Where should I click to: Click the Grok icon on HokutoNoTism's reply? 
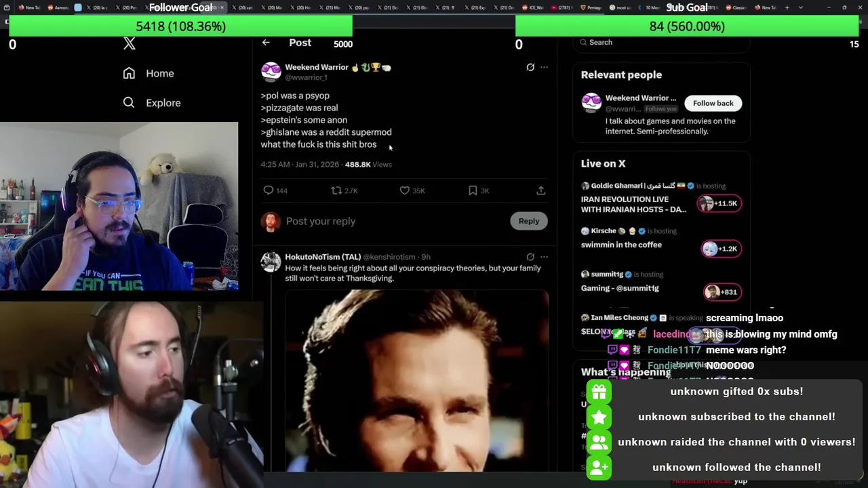pyautogui.click(x=530, y=257)
